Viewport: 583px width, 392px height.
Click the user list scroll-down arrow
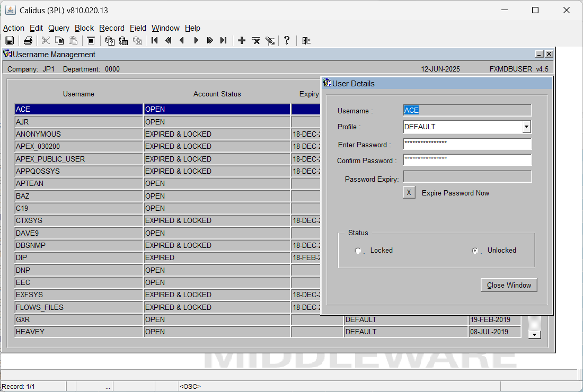(x=535, y=334)
